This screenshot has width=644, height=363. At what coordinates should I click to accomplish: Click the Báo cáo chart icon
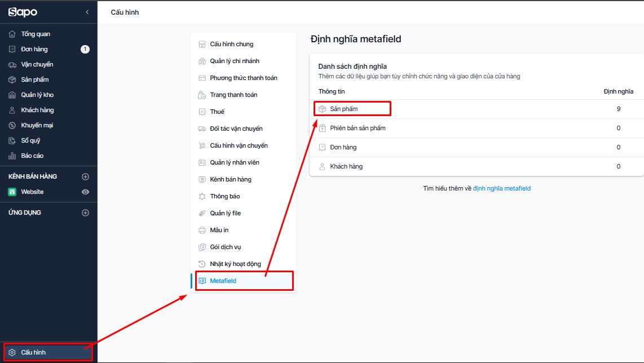click(12, 156)
